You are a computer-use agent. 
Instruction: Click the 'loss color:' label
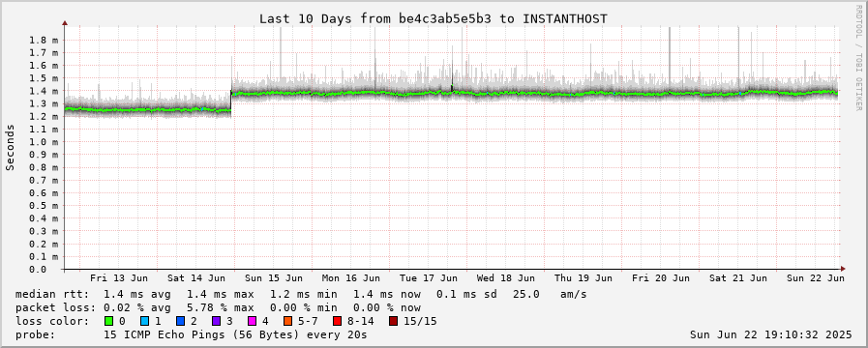(52, 321)
